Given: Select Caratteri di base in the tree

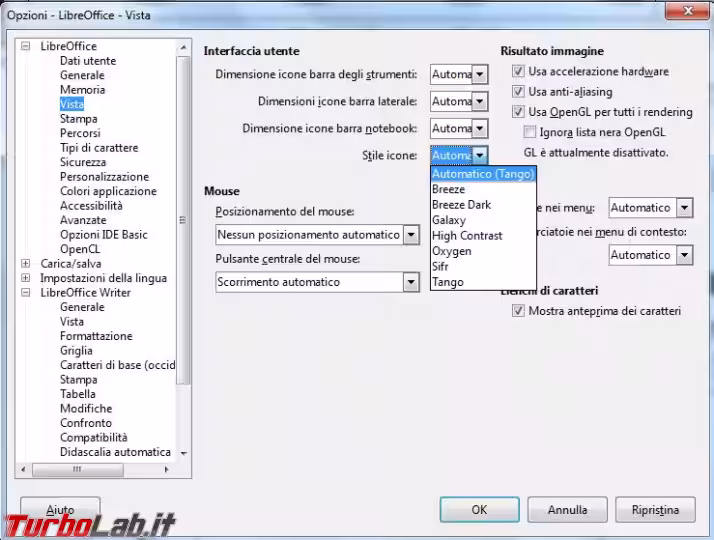Looking at the screenshot, I should coord(117,365).
